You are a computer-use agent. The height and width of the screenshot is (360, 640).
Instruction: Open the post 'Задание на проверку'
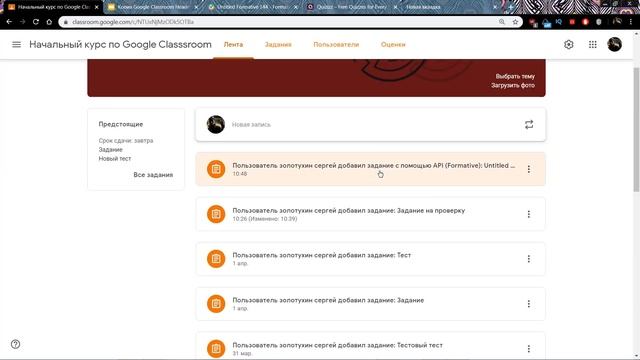[371, 214]
